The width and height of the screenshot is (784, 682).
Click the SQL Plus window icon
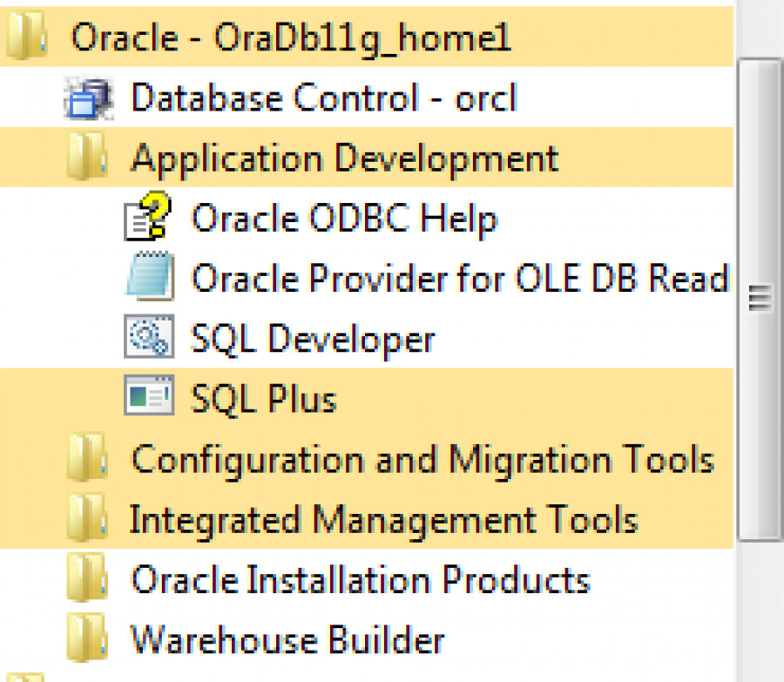point(149,399)
